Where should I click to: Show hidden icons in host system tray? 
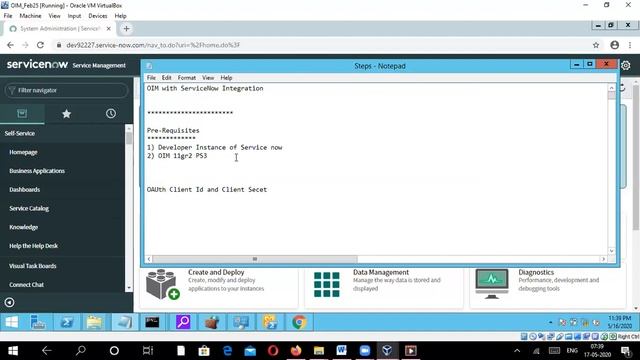517,351
